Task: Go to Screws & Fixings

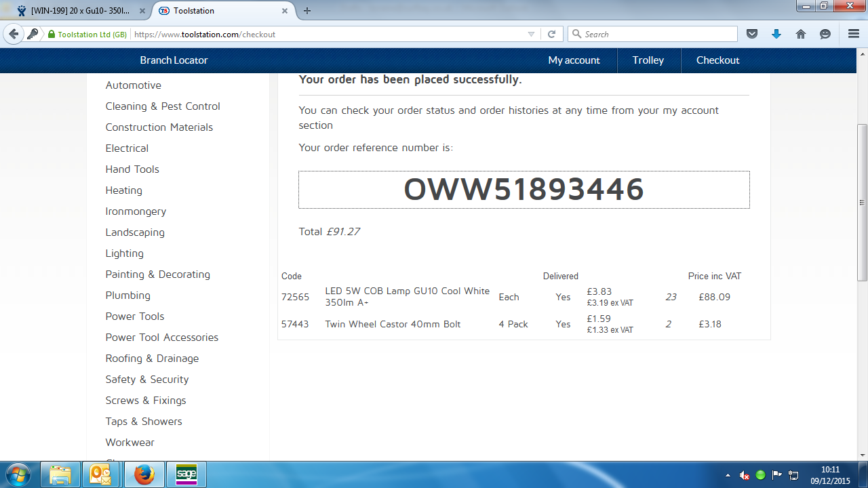Action: 146,401
